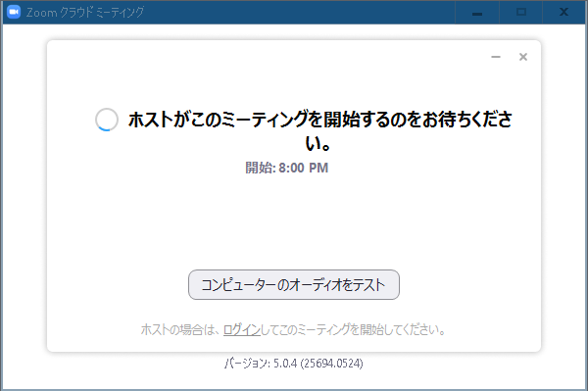This screenshot has height=391, width=588.
Task: Click the loading spinner beside the waiting message
Action: 107,120
